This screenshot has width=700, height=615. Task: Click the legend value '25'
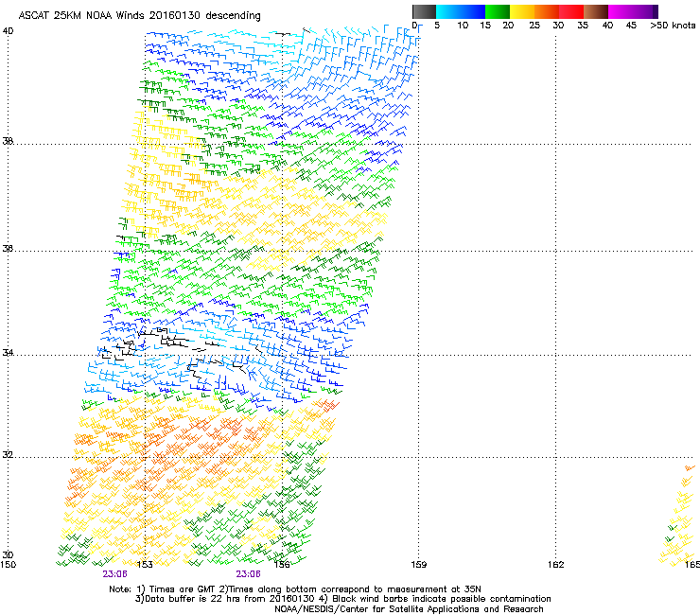point(534,26)
